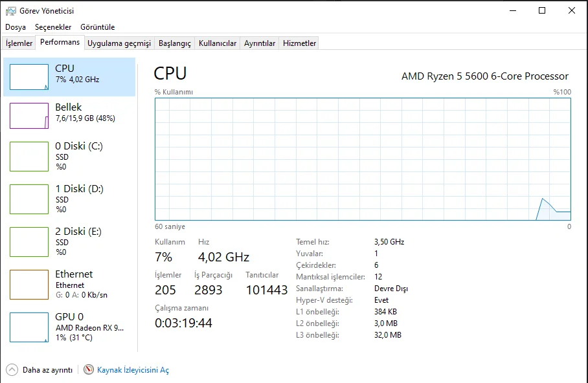Select the CPU usage mini graph thumbnail
This screenshot has height=383, width=588.
(29, 77)
